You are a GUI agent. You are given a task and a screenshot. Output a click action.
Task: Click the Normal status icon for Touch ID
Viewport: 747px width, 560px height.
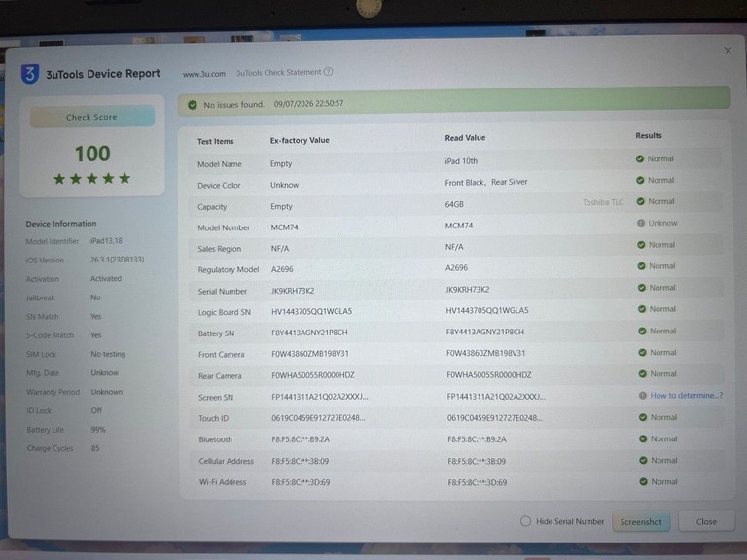[643, 417]
